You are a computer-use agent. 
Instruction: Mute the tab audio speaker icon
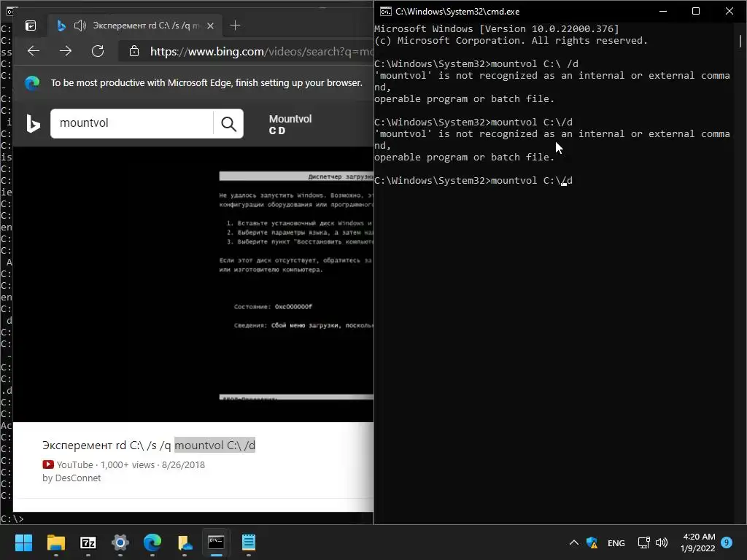[80, 26]
